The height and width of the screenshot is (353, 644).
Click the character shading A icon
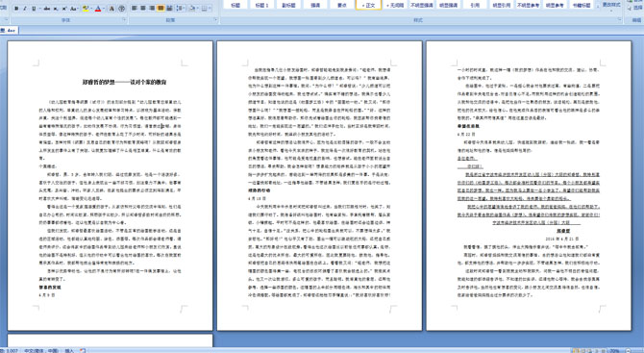[111, 9]
